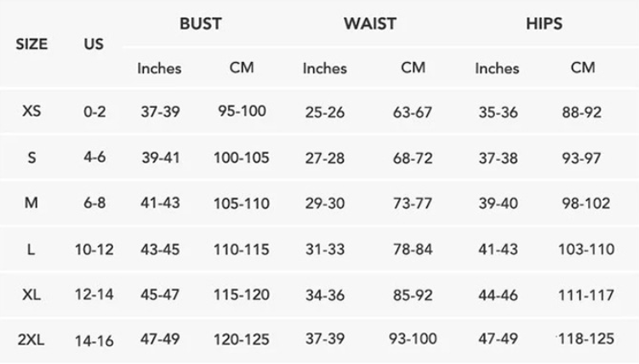Click the WAIST column heading
639x364 pixels.
click(369, 24)
